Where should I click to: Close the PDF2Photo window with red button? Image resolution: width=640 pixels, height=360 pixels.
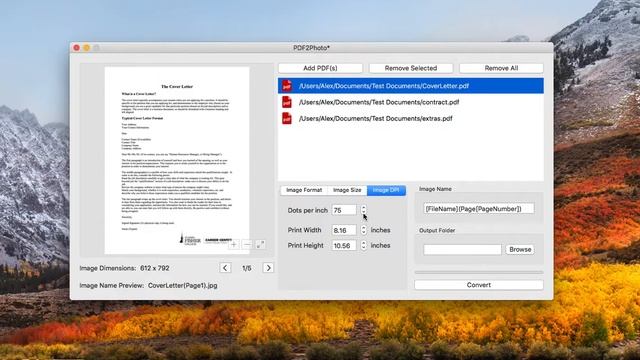pos(77,48)
